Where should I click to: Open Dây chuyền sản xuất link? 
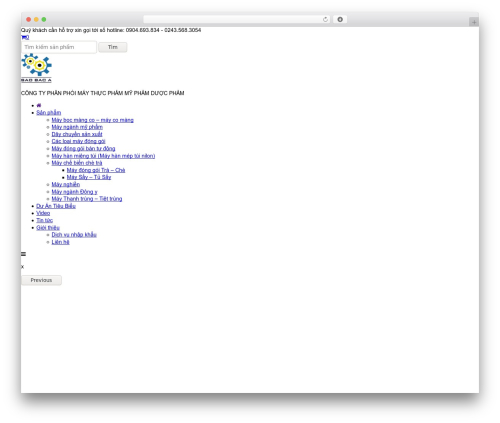point(77,134)
